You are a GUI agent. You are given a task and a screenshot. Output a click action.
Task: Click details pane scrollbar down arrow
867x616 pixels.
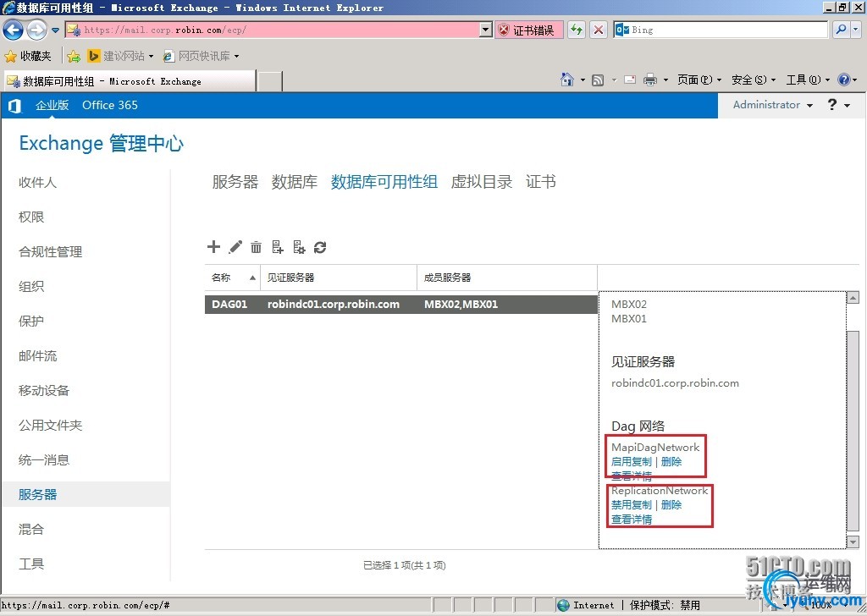tap(853, 542)
